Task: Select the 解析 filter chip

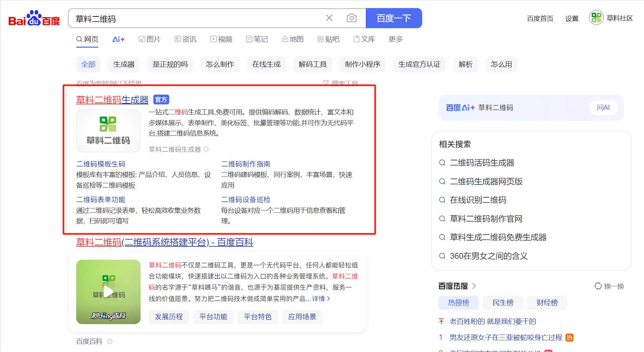Action: [x=466, y=64]
